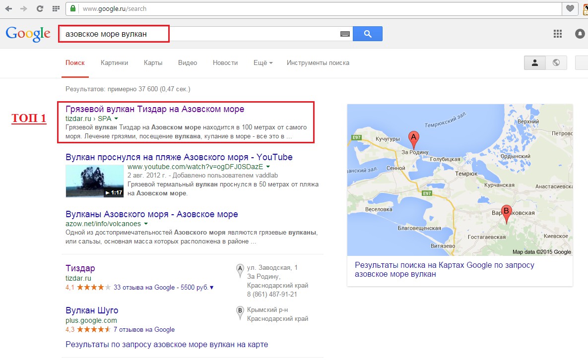Expand the azow.net result dropdown arrow

tap(145, 224)
